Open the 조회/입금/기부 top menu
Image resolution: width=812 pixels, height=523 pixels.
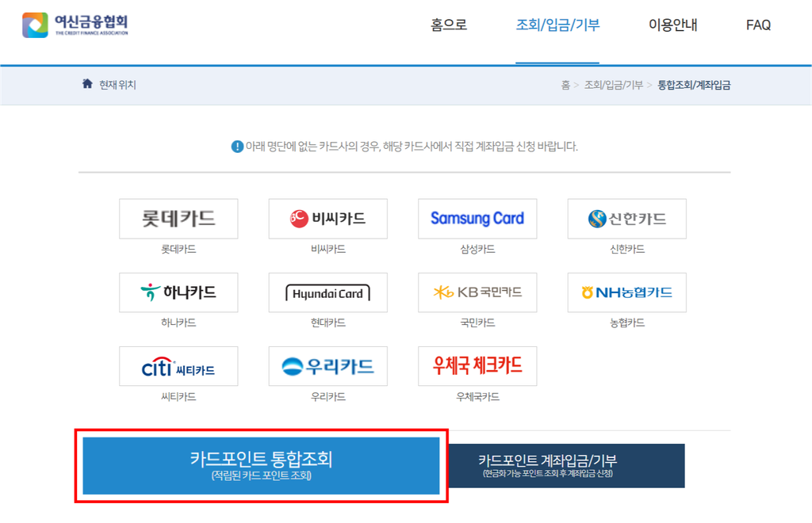coord(557,25)
